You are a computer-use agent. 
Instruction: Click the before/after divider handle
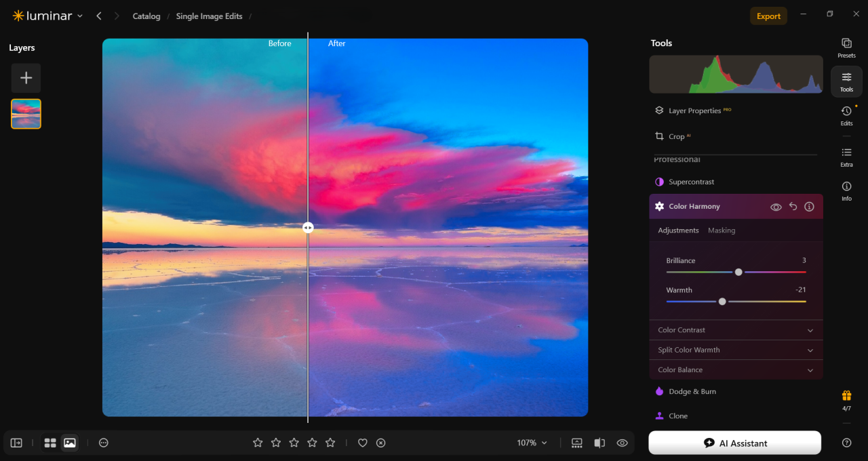click(x=308, y=228)
